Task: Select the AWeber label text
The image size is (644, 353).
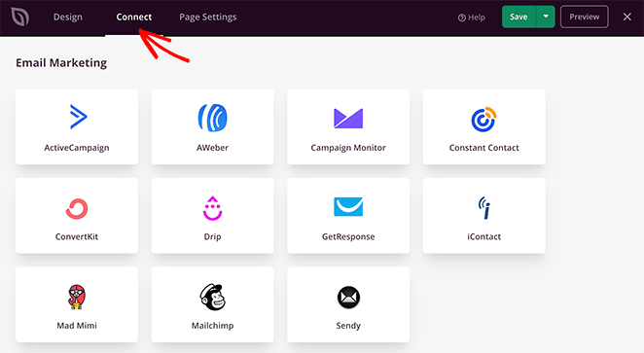Action: [212, 148]
